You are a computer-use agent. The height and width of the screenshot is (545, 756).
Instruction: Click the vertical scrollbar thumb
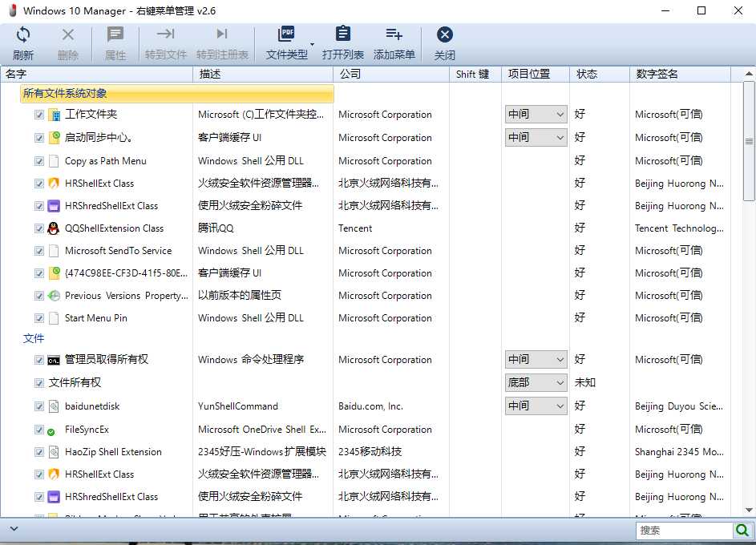click(749, 141)
